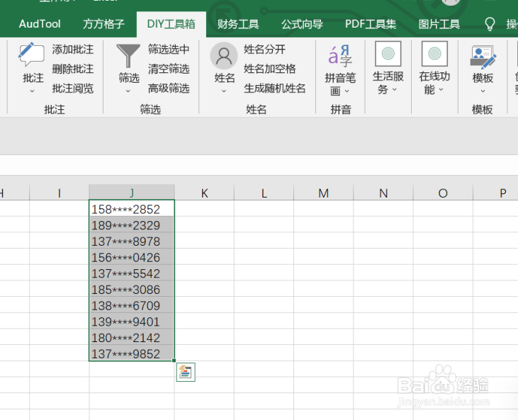518x420 pixels.
Task: Select column L header
Action: click(x=264, y=193)
